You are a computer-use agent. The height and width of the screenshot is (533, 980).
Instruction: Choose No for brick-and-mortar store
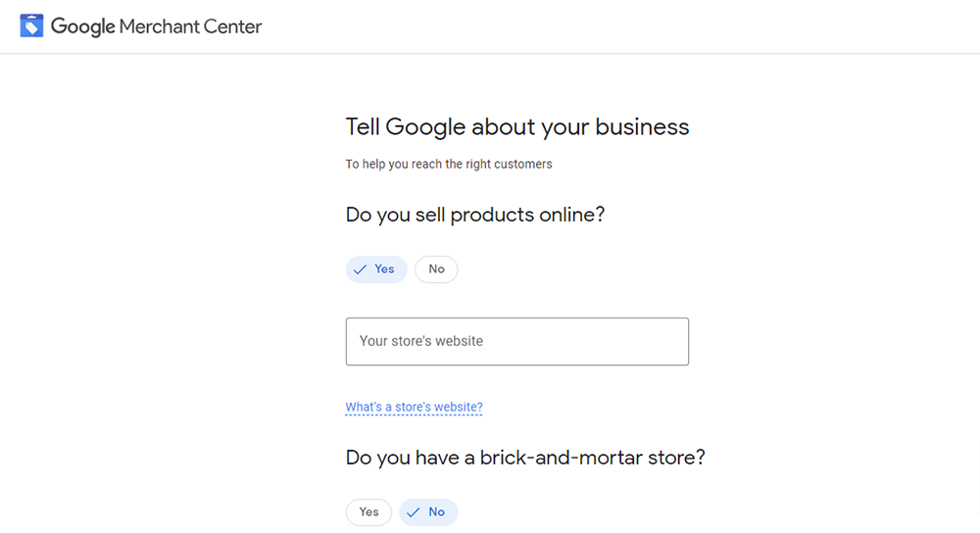point(428,512)
